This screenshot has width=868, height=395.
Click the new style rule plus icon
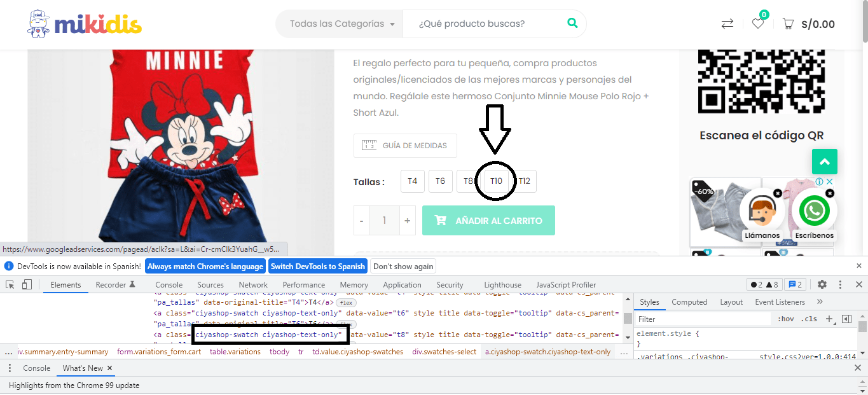pos(829,319)
